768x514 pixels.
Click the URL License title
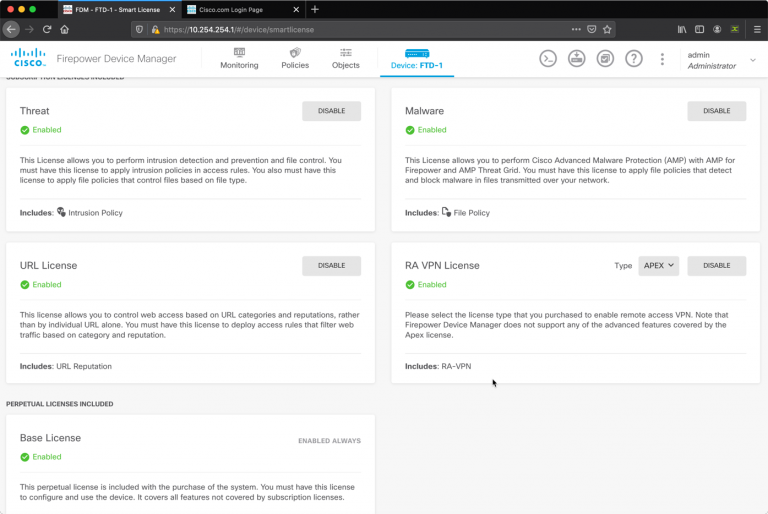(48, 266)
